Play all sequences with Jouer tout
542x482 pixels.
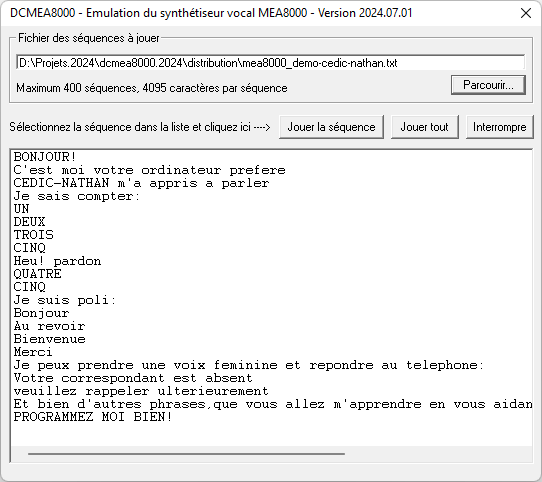click(424, 127)
